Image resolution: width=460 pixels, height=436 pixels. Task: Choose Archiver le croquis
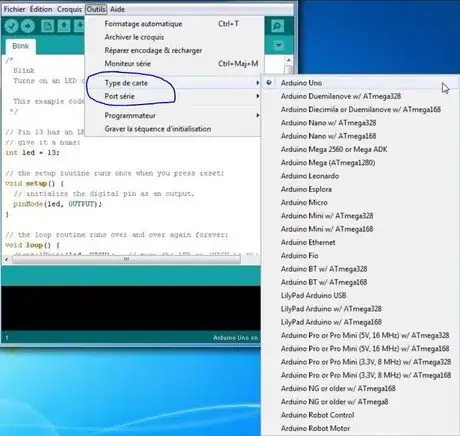(x=173, y=37)
